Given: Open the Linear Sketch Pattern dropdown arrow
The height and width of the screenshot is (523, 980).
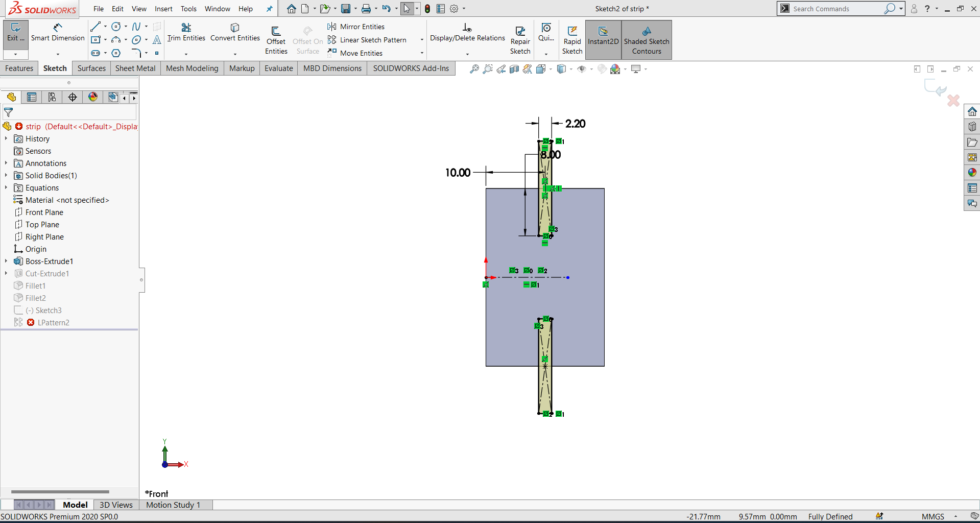Looking at the screenshot, I should (422, 40).
